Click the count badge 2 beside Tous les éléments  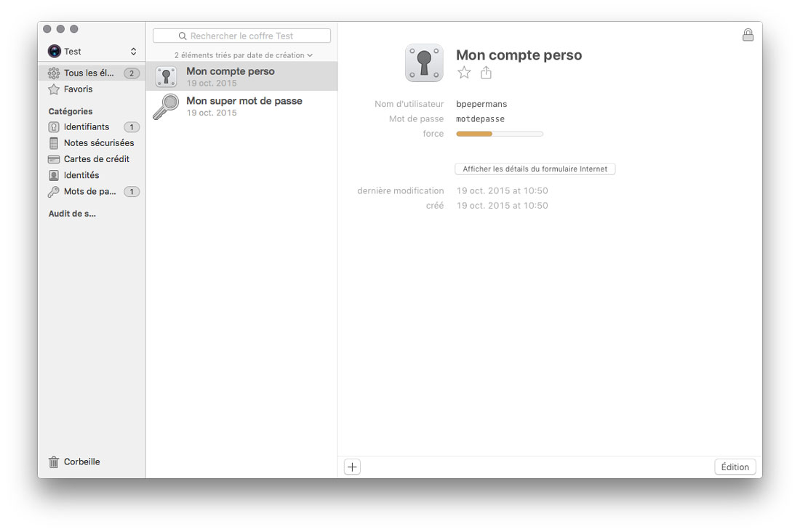[x=132, y=73]
